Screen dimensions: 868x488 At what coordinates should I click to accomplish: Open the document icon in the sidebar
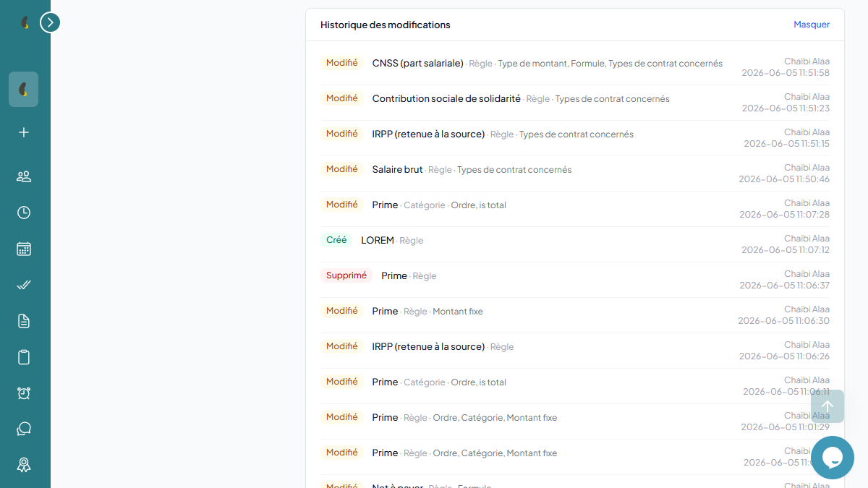(24, 321)
